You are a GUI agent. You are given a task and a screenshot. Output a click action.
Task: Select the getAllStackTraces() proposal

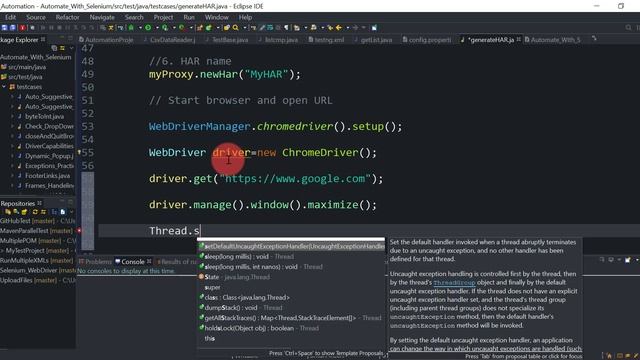(291, 318)
